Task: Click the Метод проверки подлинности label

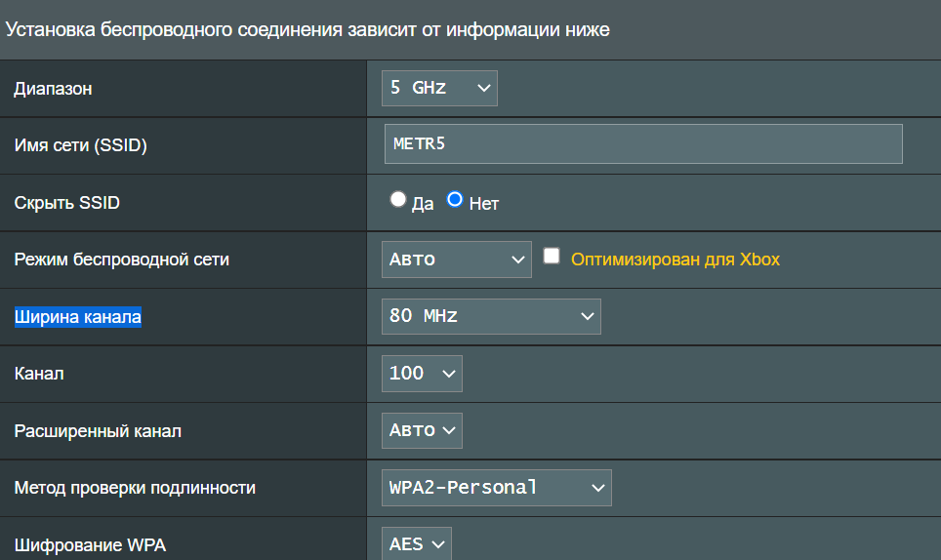Action: (135, 487)
